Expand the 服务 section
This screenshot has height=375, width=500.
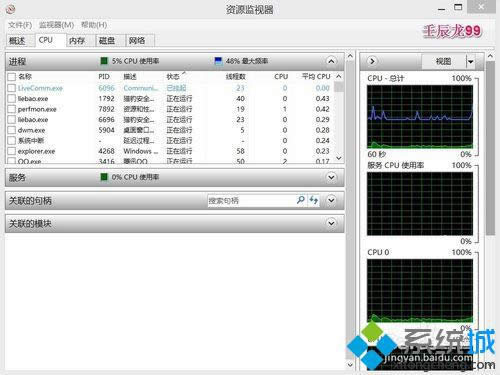click(x=331, y=177)
